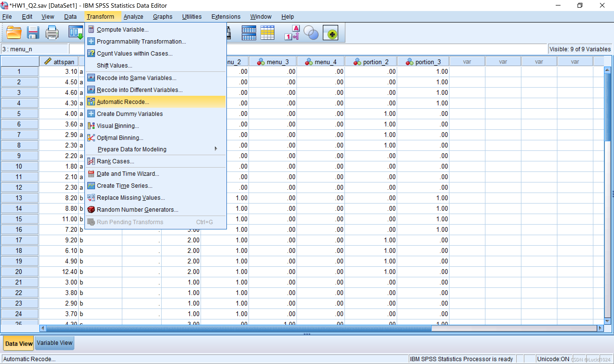Screen dimensions: 614x364
Task: Click the Value Labels toolbar icon
Action: [292, 33]
